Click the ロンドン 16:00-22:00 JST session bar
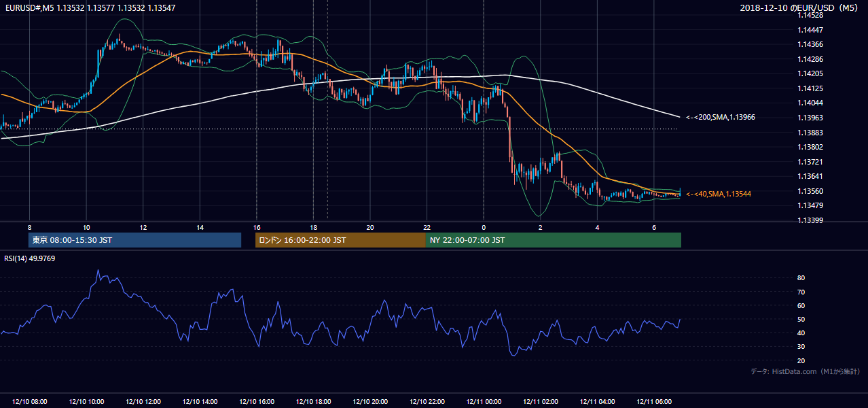 (340, 240)
